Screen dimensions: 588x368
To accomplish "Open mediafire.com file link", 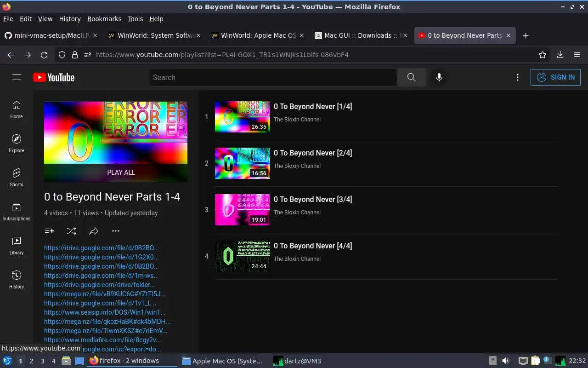I will point(102,340).
